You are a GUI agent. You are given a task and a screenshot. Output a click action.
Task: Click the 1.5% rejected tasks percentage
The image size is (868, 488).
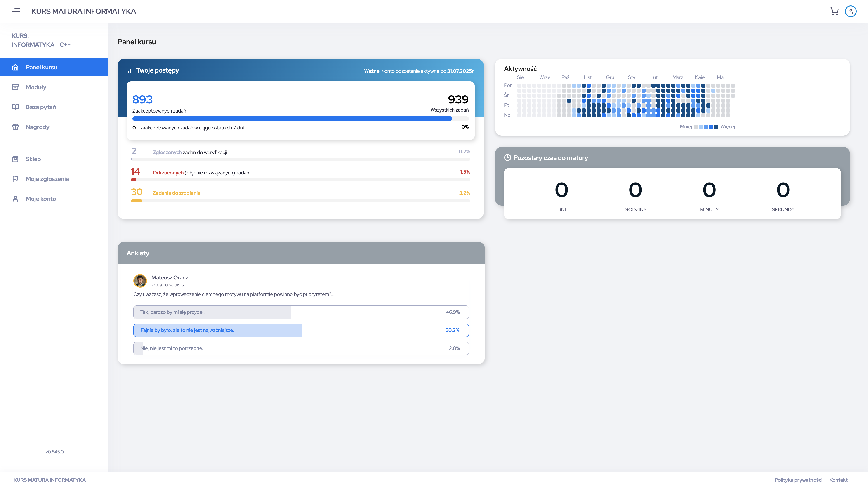pyautogui.click(x=465, y=172)
